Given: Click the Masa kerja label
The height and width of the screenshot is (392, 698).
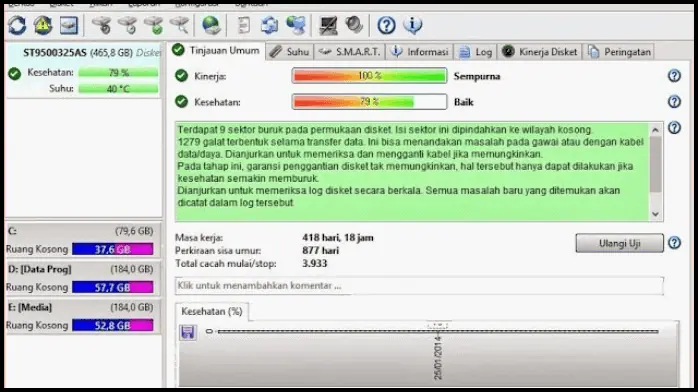Looking at the screenshot, I should click(199, 238).
